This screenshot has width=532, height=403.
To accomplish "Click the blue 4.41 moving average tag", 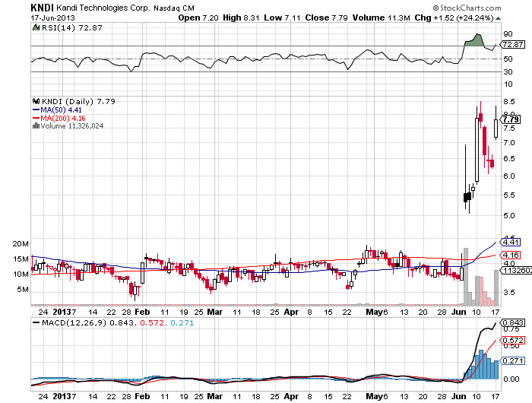I will (x=511, y=242).
